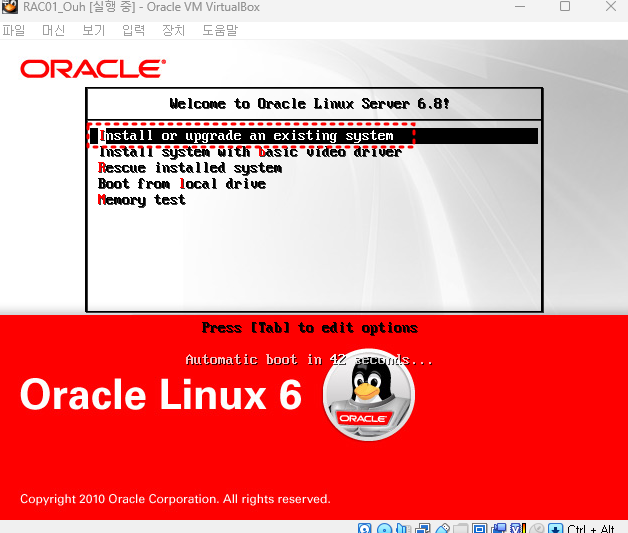628x533 pixels.
Task: Minimize the RAC01_Ouh VirtualBox window
Action: (520, 6)
